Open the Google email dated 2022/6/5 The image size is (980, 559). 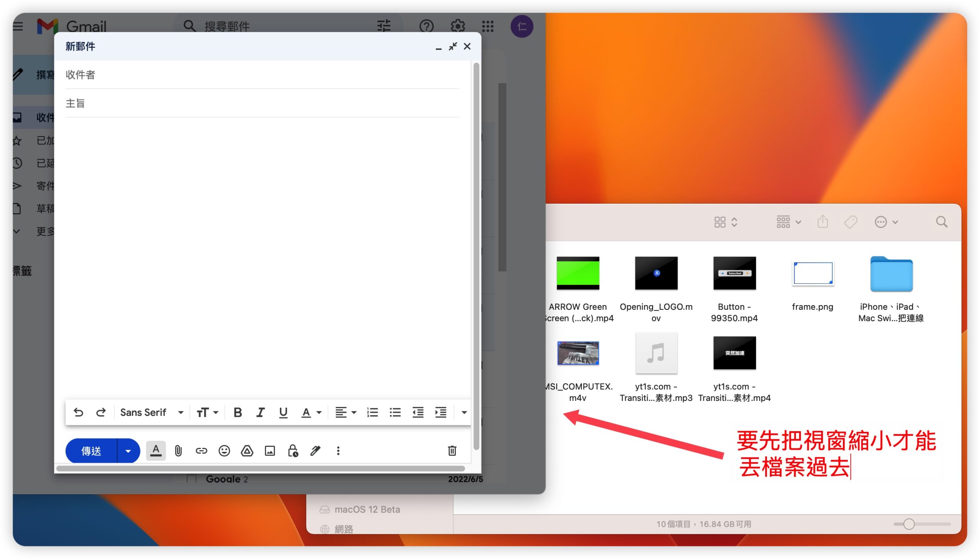[334, 479]
